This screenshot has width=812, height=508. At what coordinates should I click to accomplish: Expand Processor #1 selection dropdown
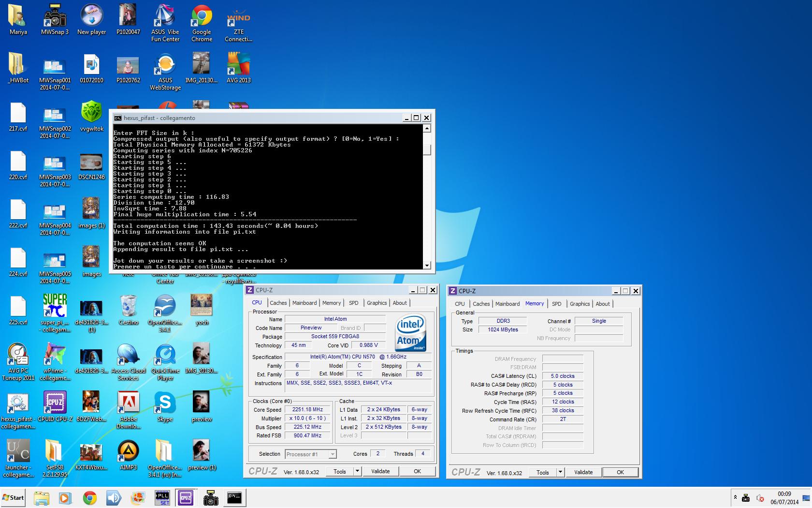pos(333,454)
